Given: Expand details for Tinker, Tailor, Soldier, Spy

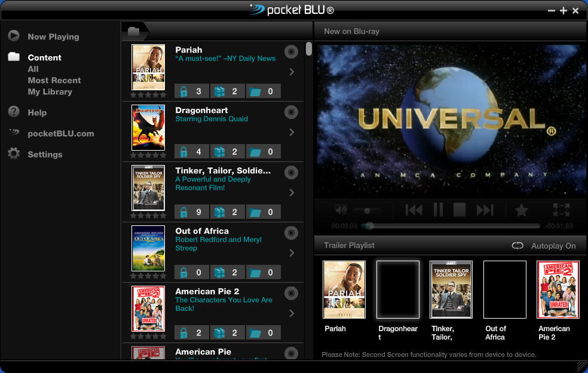Looking at the screenshot, I should (292, 192).
